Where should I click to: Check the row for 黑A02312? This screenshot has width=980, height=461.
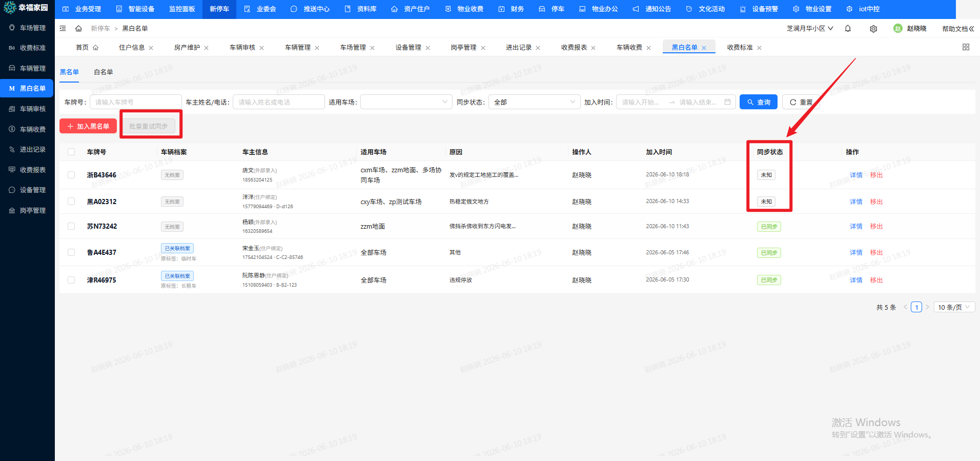[71, 202]
